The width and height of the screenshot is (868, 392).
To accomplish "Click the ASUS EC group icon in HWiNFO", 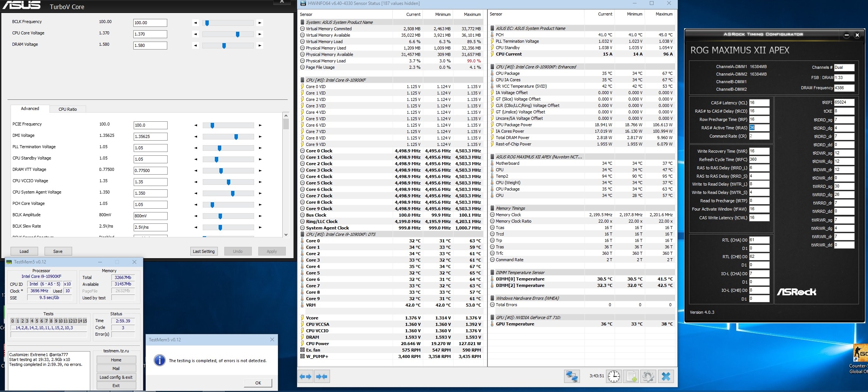I will (x=492, y=28).
